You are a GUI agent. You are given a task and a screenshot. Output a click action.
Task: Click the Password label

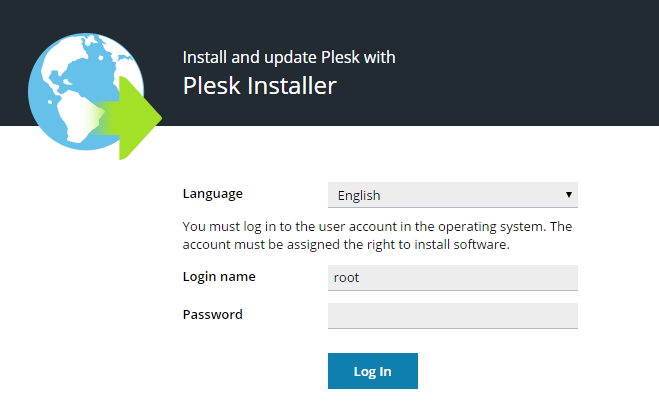click(x=212, y=314)
